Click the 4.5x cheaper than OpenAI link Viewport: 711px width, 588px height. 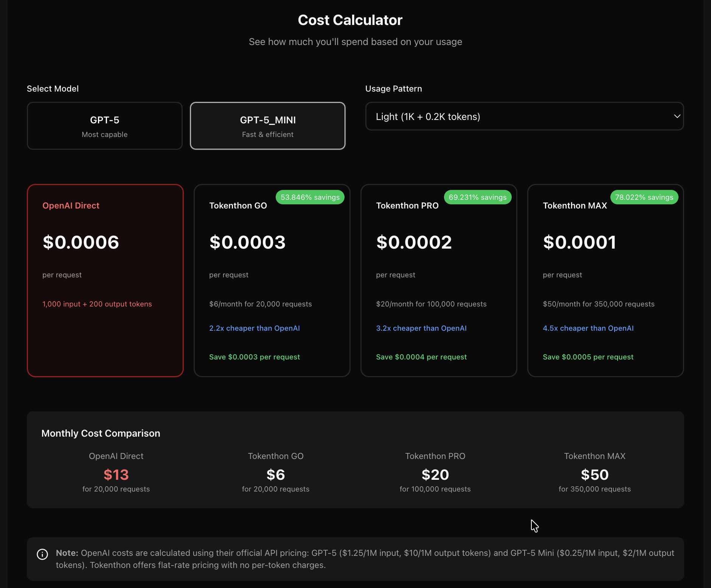(588, 328)
